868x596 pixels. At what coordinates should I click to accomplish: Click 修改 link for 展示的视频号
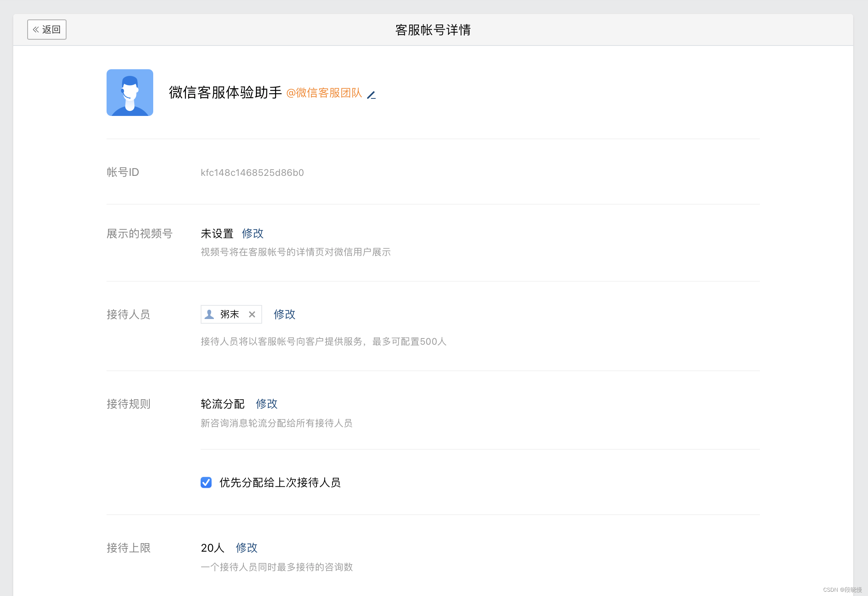click(252, 233)
